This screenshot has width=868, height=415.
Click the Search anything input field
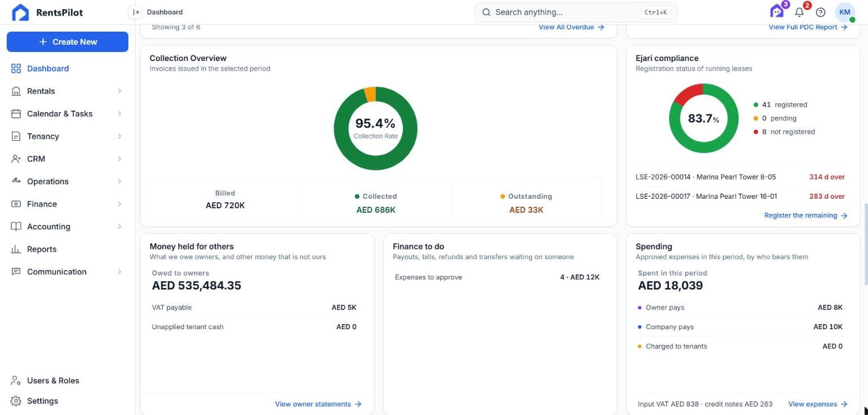click(576, 12)
